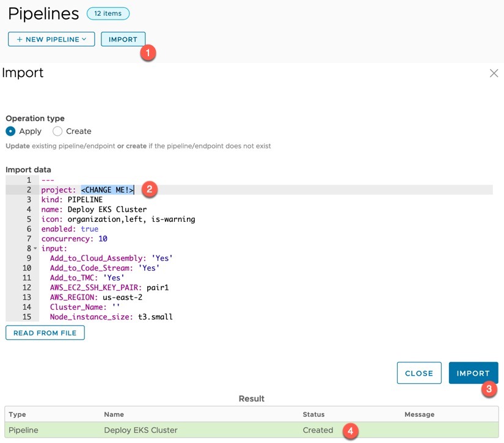Select the Create operation type radio
The height and width of the screenshot is (443, 504).
[57, 131]
